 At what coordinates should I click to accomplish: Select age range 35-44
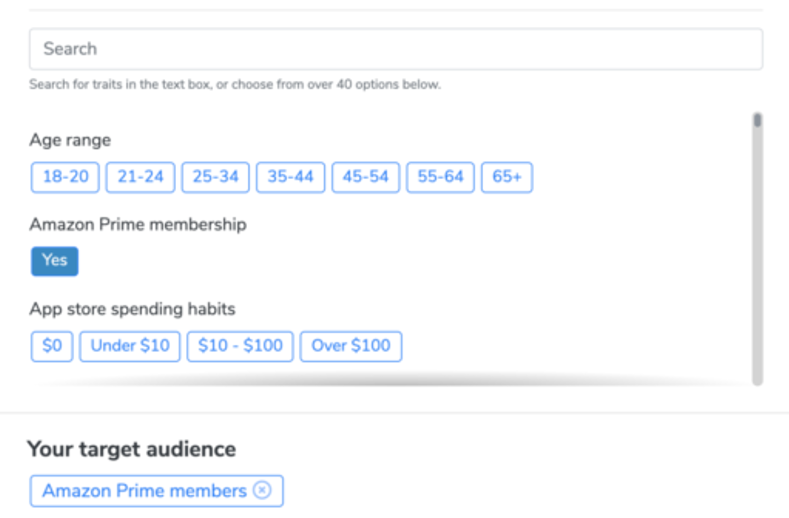click(290, 177)
